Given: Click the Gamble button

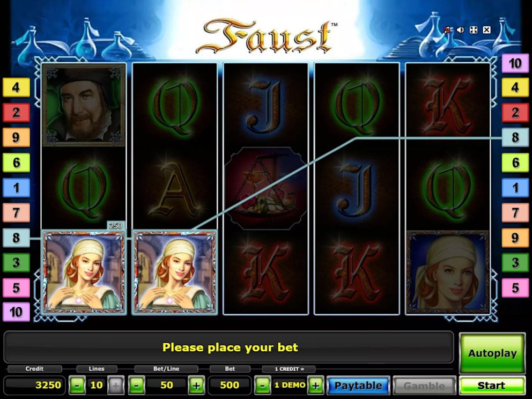Looking at the screenshot, I should pyautogui.click(x=424, y=386).
